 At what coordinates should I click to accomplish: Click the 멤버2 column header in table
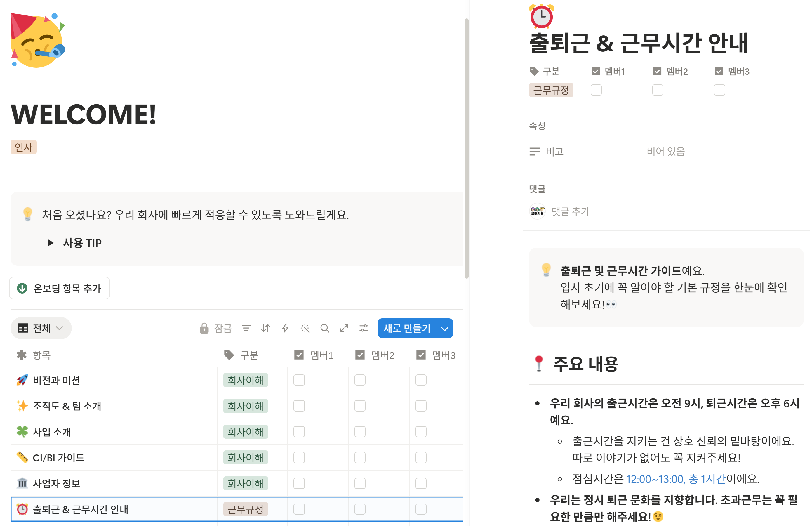375,355
